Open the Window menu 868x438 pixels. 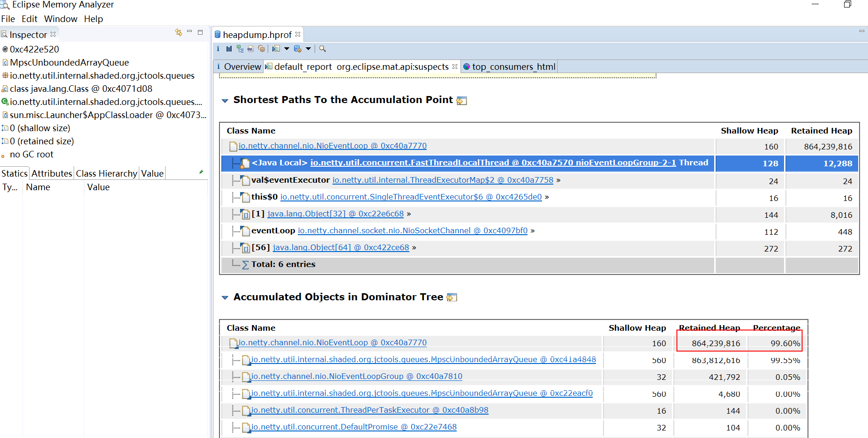click(60, 19)
